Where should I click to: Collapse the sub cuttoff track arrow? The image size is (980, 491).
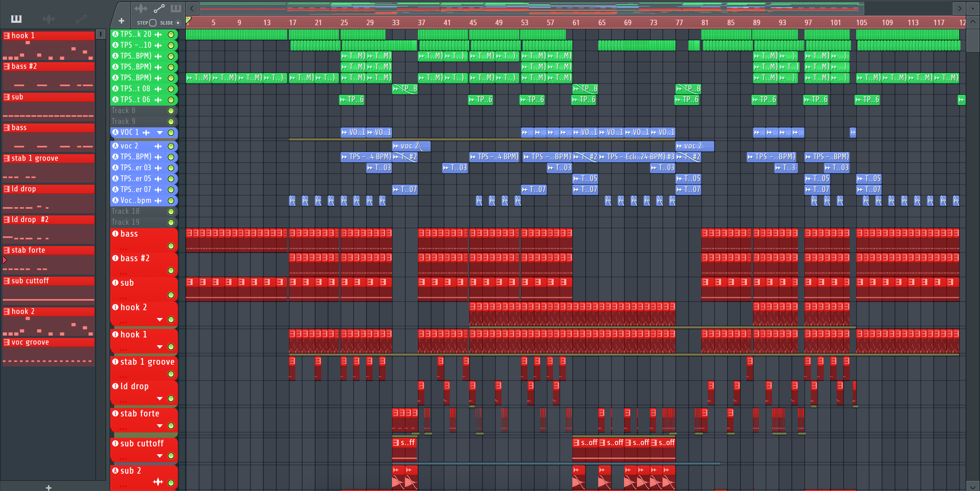coord(160,456)
